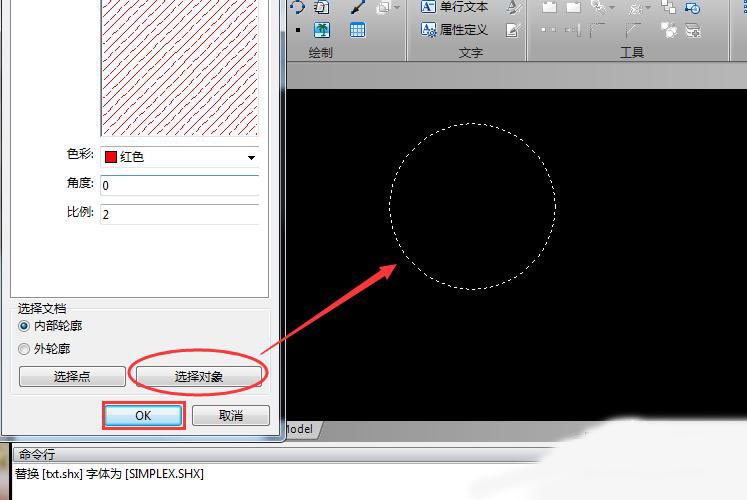
Task: Click the red hatch pattern preview
Action: [x=180, y=68]
